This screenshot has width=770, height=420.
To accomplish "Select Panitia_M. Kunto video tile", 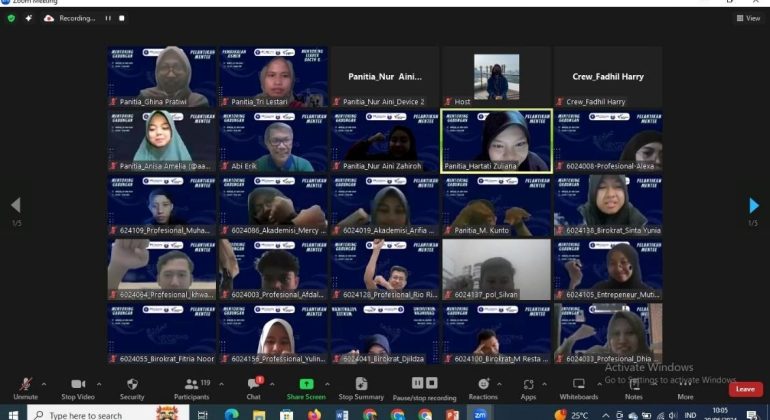I will (496, 205).
